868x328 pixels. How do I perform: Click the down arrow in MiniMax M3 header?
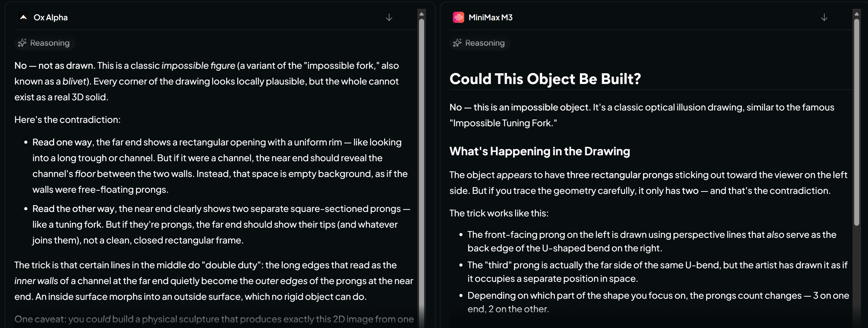click(x=824, y=17)
